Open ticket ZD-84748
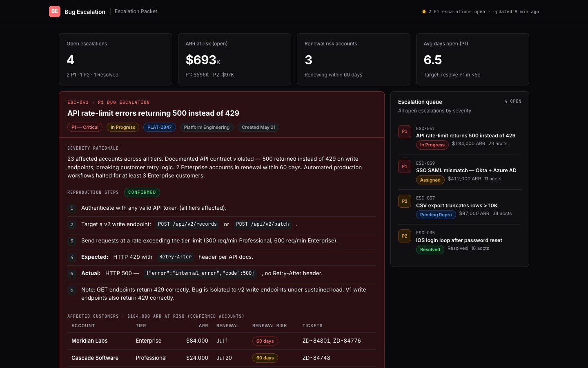 [316, 358]
